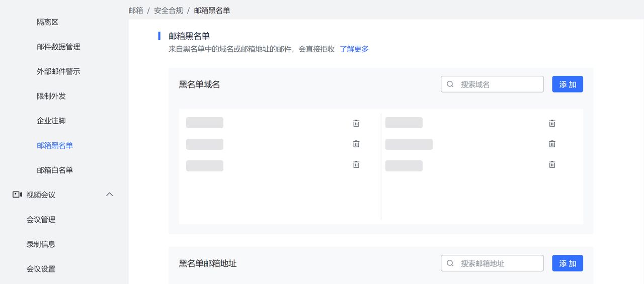Delete second domain in left blacklist column
Image resolution: width=644 pixels, height=284 pixels.
coord(356,144)
